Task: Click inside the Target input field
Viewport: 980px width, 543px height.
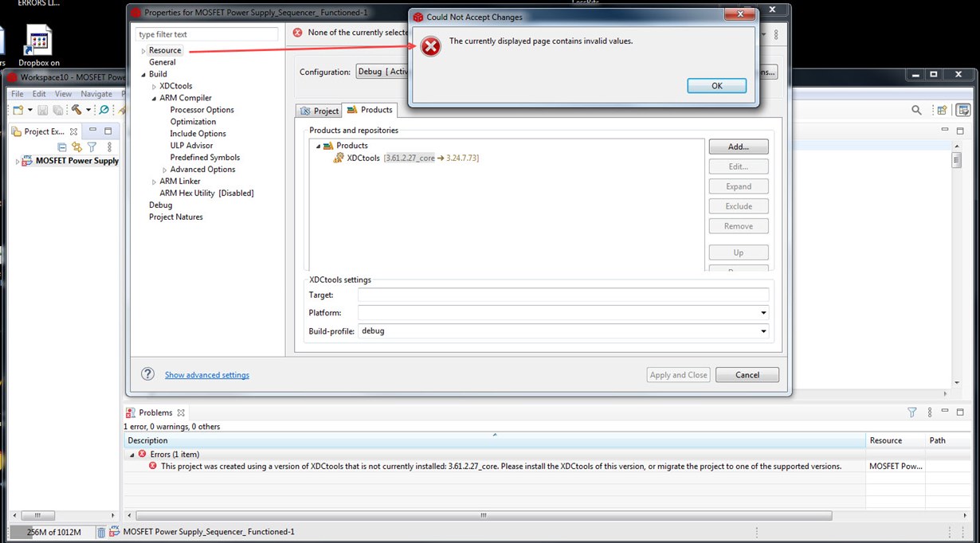Action: (x=563, y=295)
